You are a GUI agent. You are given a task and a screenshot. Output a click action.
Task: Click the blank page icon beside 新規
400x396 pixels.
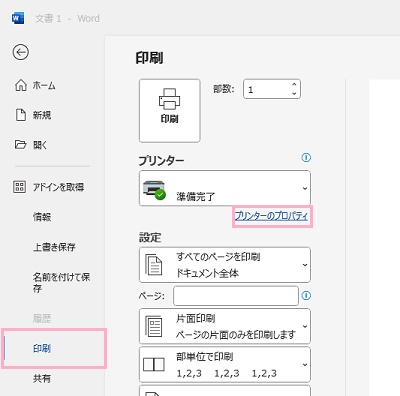(21, 115)
